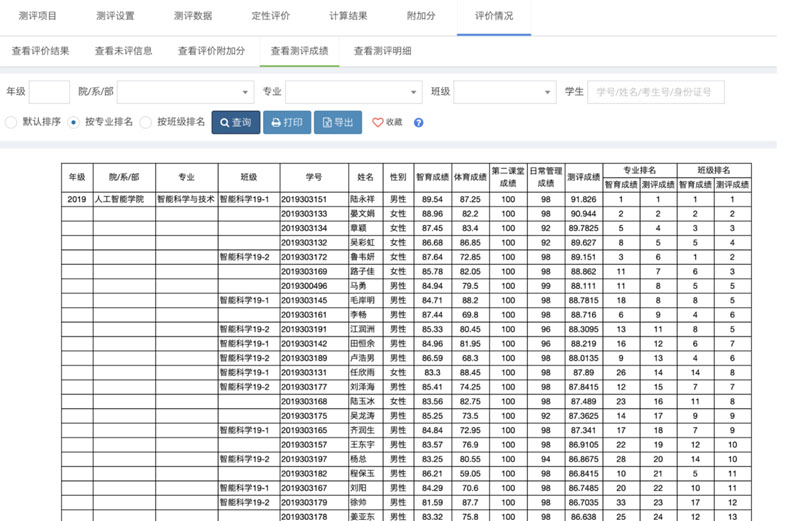Open the 计算结果 tab

click(348, 16)
